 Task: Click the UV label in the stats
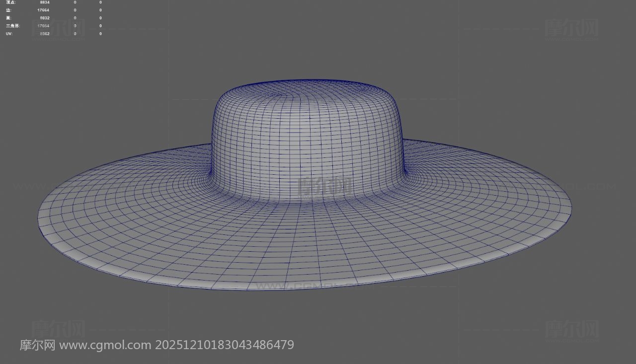(x=9, y=34)
